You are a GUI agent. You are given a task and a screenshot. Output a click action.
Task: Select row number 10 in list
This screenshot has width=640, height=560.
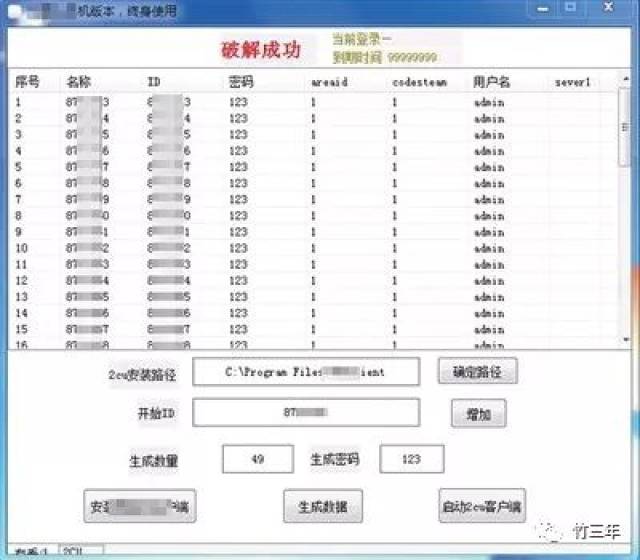pos(312,248)
